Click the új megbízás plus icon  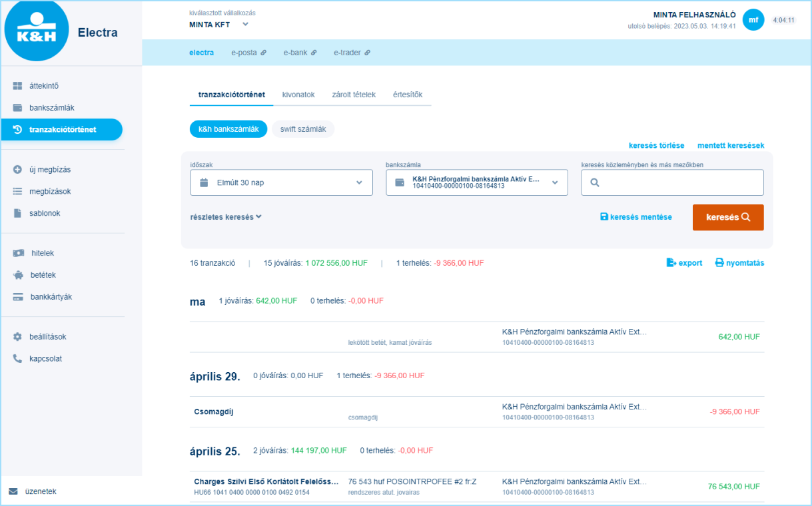(x=18, y=170)
